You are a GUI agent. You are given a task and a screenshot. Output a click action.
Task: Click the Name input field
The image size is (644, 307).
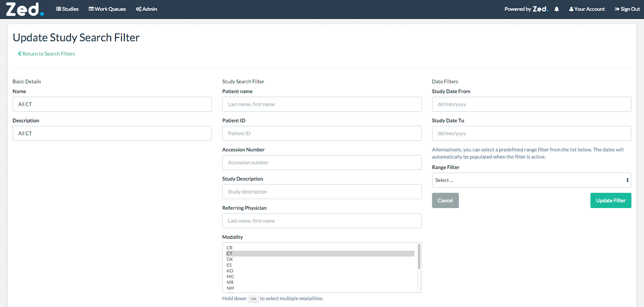click(x=112, y=104)
